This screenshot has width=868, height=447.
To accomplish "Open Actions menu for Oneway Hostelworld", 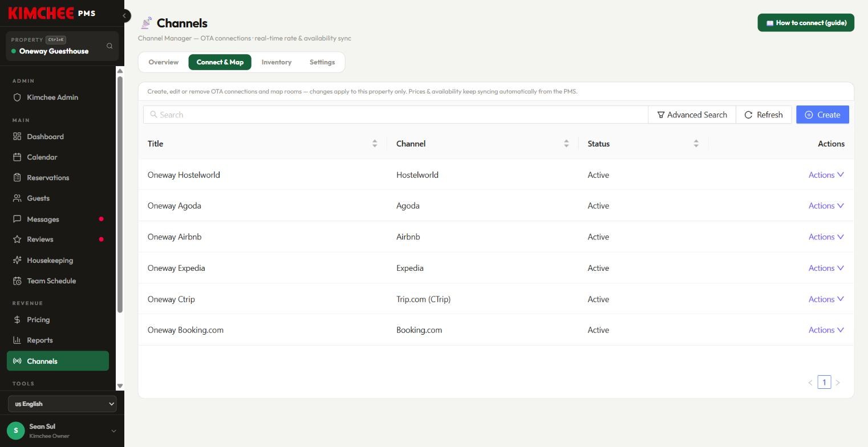I will 826,175.
